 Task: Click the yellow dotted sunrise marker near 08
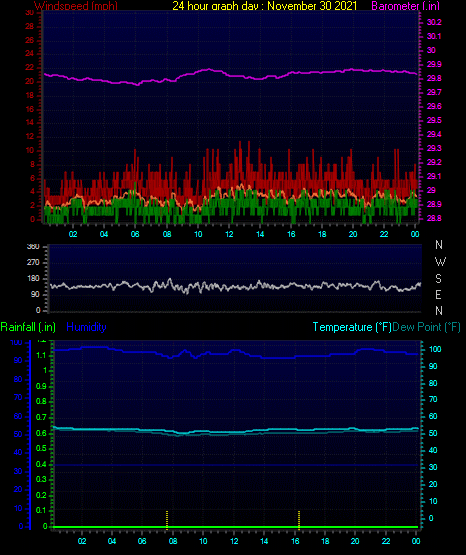click(167, 520)
